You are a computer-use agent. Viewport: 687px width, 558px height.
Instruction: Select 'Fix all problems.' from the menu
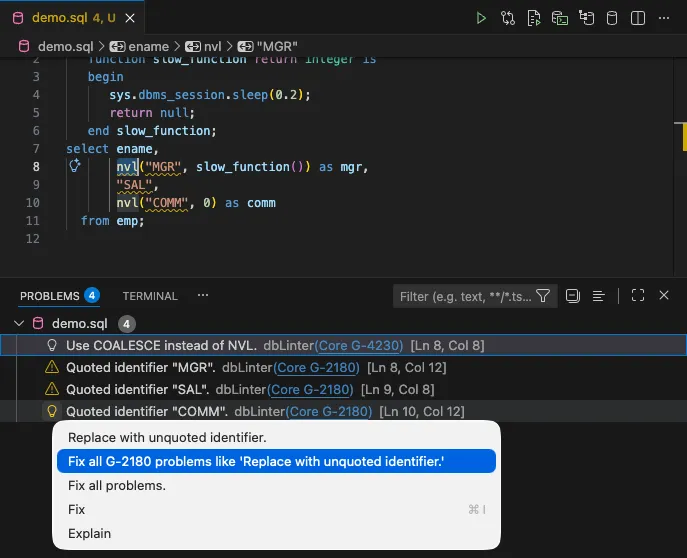tap(117, 485)
